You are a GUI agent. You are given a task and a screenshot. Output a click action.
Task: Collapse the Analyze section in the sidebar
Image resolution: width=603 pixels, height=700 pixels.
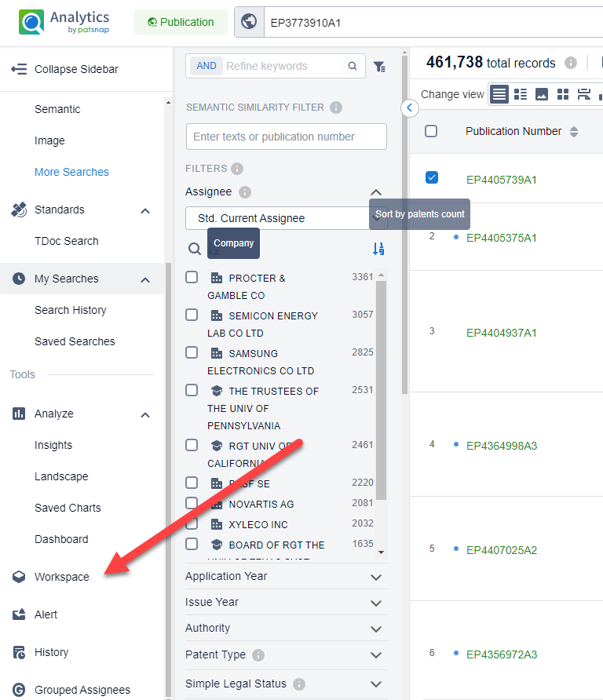(145, 414)
